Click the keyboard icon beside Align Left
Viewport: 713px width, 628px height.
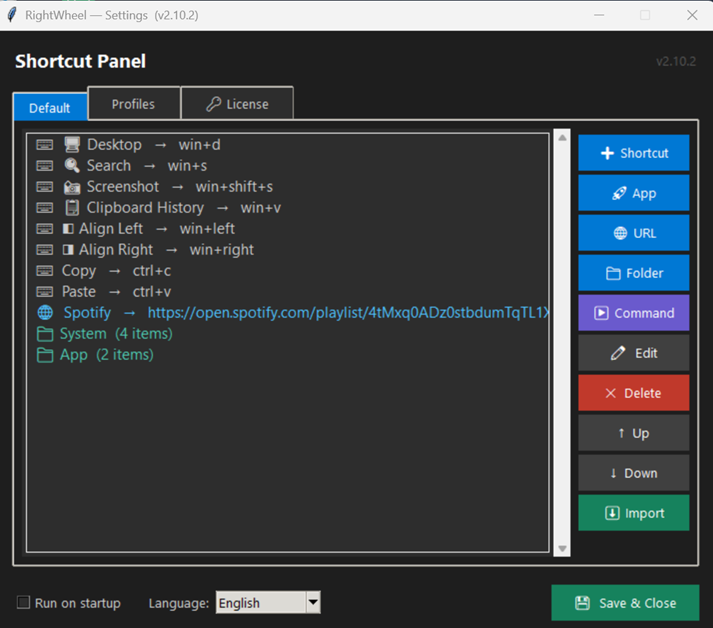tap(45, 229)
